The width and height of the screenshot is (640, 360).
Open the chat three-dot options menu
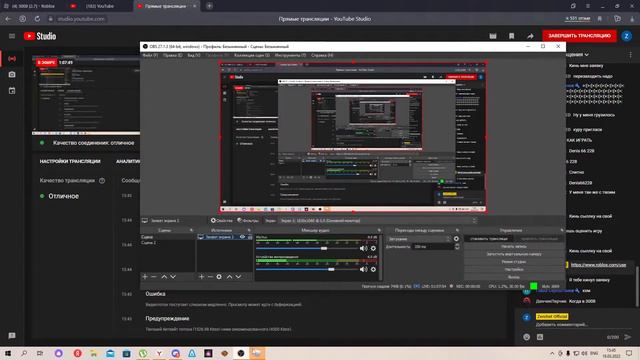tap(630, 54)
